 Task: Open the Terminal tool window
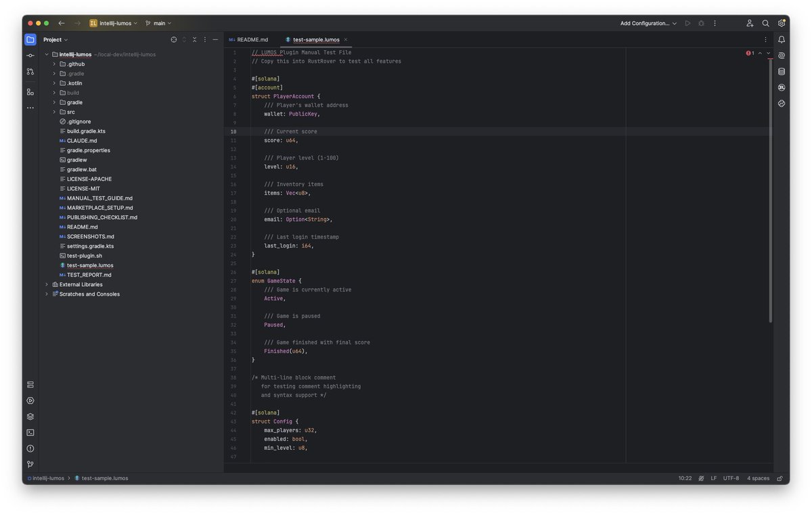(x=30, y=432)
